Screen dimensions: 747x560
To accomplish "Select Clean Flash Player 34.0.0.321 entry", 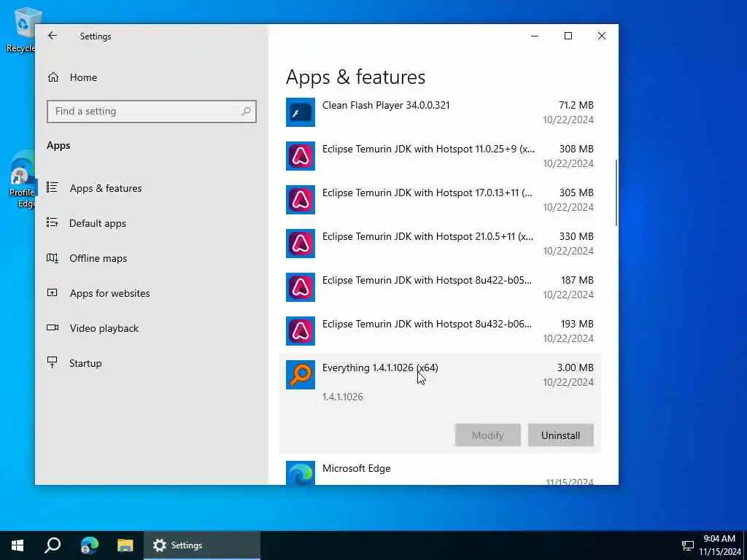I will [440, 112].
